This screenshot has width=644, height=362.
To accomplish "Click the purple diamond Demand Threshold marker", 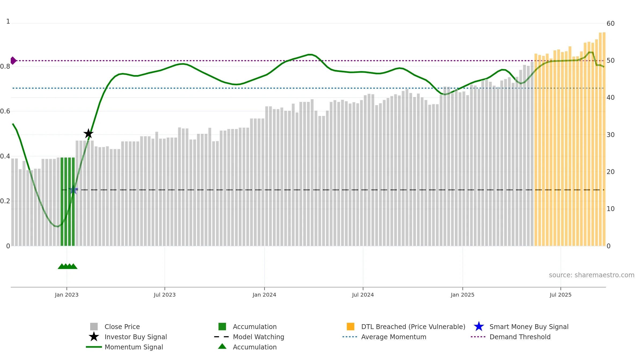I will 13,61.
